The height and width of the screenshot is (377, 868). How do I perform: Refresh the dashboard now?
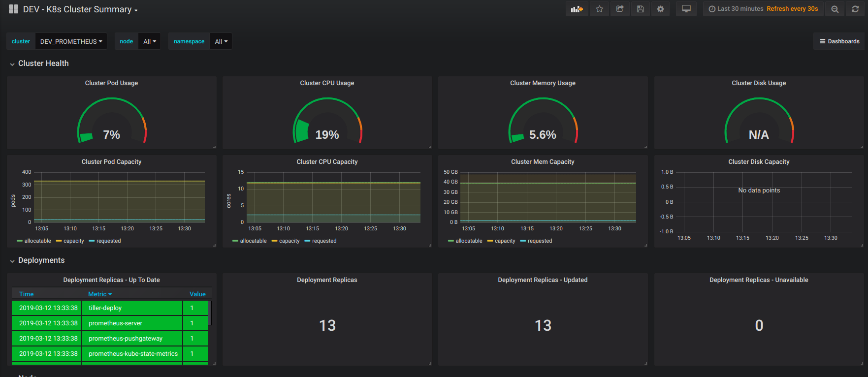click(x=855, y=9)
